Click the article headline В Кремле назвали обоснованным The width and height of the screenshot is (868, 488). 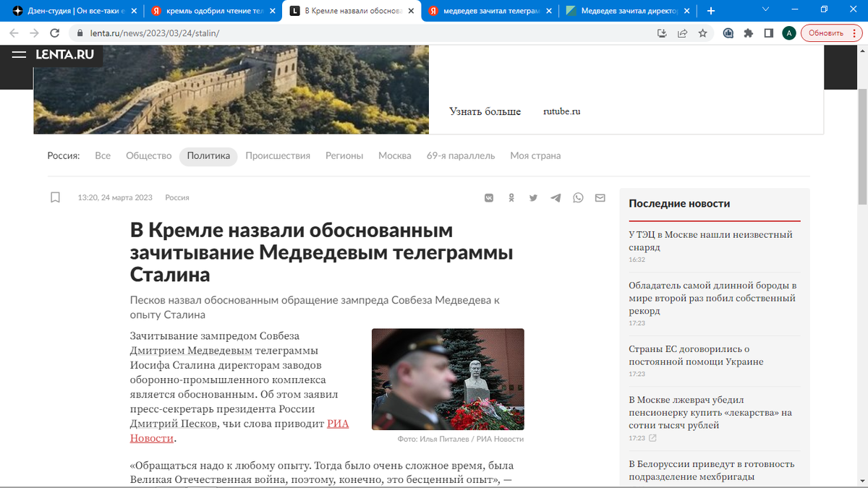tap(321, 252)
